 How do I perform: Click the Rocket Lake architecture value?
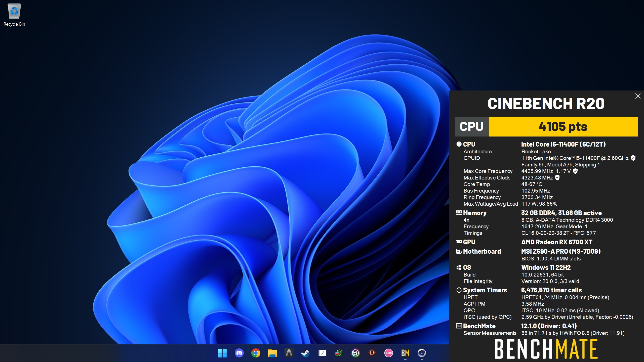pos(536,152)
